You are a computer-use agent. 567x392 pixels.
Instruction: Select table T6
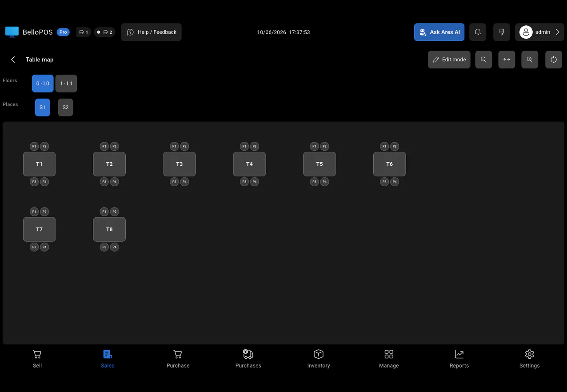(390, 164)
